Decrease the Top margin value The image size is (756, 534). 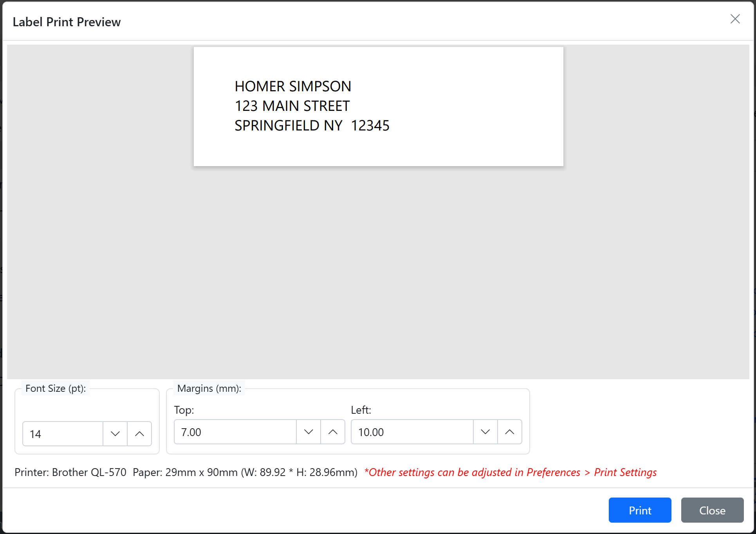[308, 432]
